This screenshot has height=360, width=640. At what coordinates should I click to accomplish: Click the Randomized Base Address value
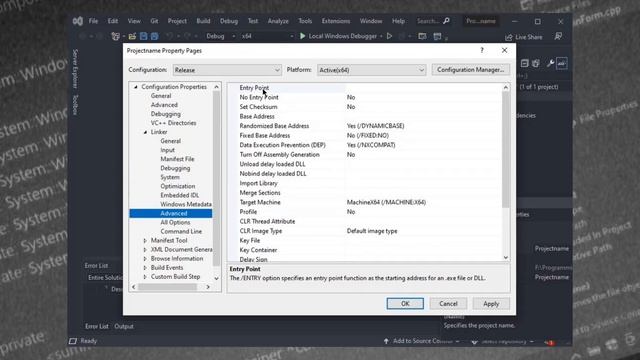[x=423, y=126]
